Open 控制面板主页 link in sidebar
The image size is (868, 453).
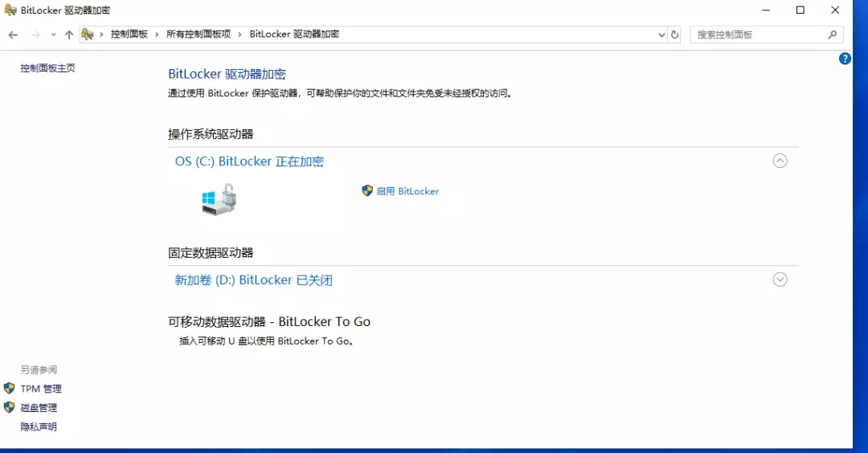(47, 68)
